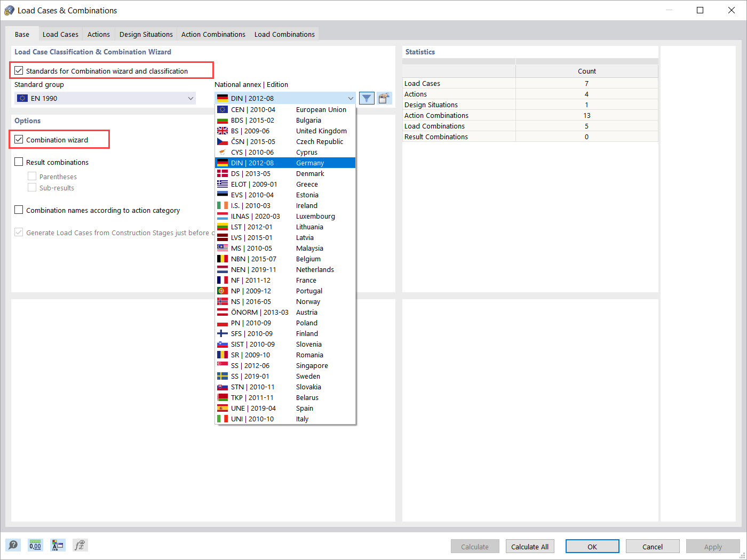Check Combination names according to action category
This screenshot has height=560, width=747.
19,210
